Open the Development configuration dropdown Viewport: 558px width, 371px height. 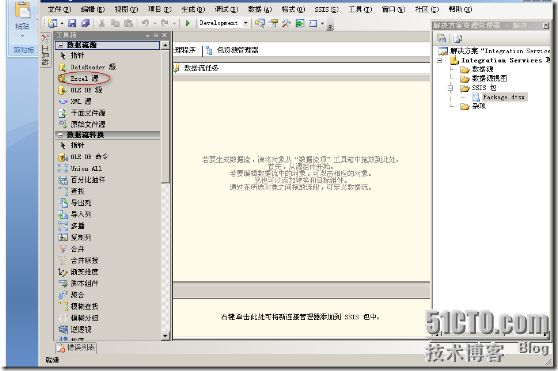[x=246, y=23]
